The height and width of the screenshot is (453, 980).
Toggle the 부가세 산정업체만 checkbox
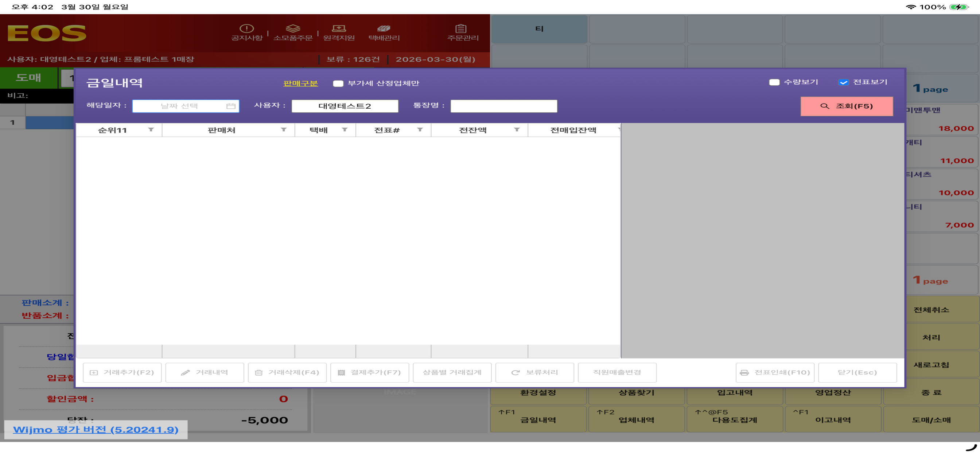tap(338, 84)
